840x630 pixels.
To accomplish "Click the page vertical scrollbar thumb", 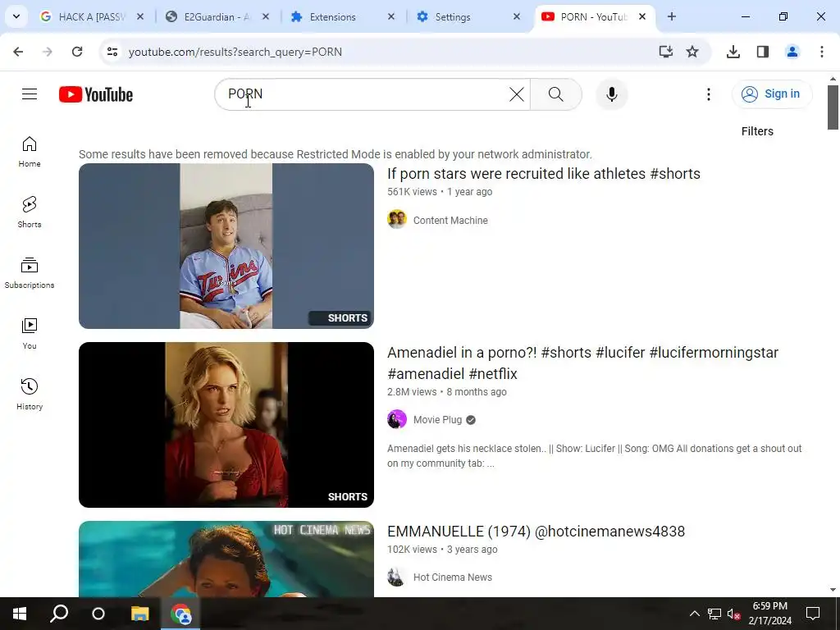I will pos(833,107).
